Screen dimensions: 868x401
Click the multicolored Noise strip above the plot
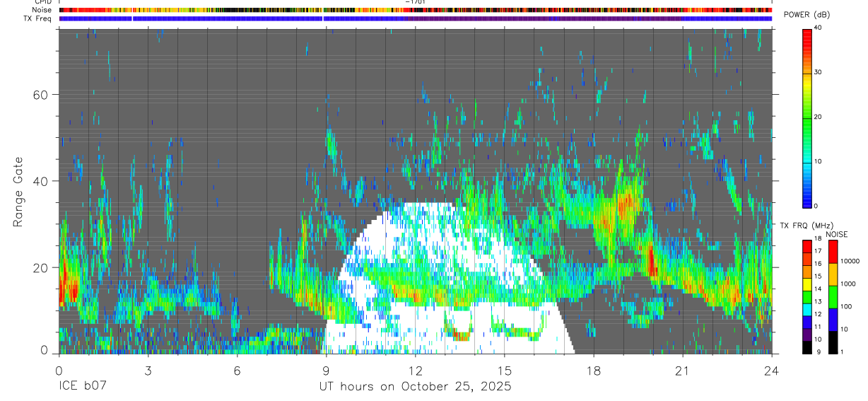click(415, 10)
